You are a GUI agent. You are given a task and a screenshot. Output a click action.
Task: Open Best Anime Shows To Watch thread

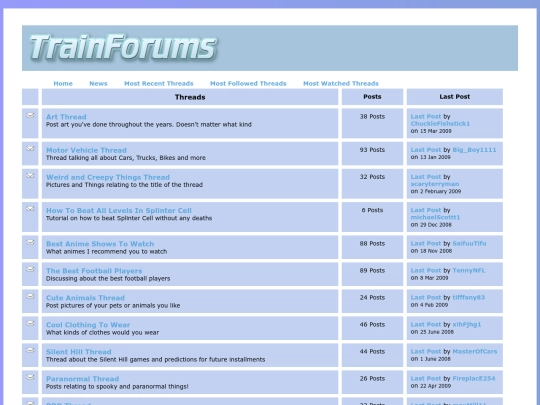point(100,244)
